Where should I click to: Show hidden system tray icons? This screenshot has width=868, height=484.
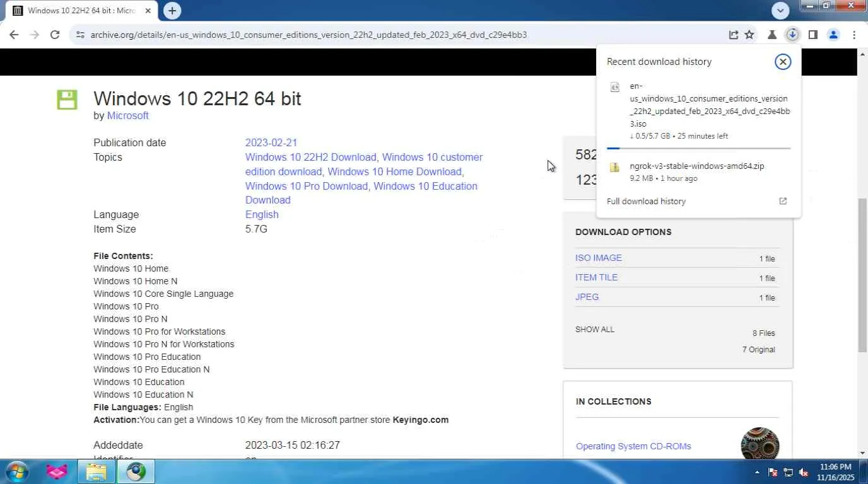point(757,472)
